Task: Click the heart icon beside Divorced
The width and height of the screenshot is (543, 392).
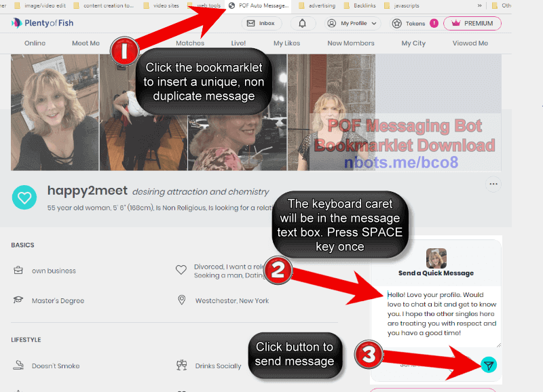Action: tap(181, 269)
